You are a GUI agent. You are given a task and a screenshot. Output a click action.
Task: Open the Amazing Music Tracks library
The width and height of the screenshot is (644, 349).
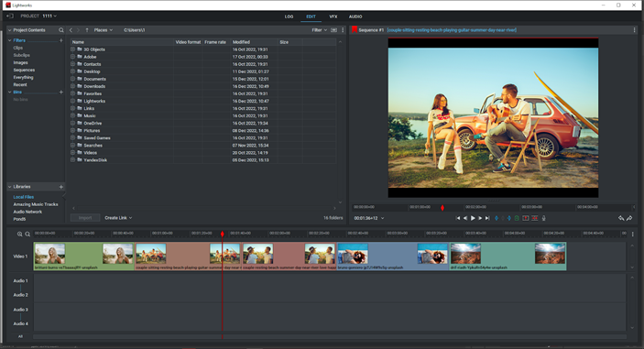coord(36,204)
